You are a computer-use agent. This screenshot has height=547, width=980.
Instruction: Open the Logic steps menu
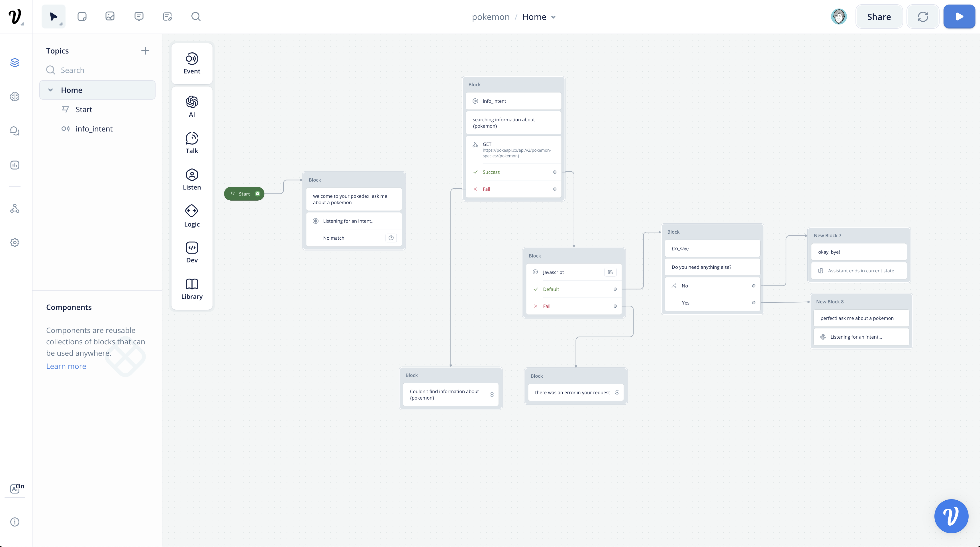tap(192, 216)
